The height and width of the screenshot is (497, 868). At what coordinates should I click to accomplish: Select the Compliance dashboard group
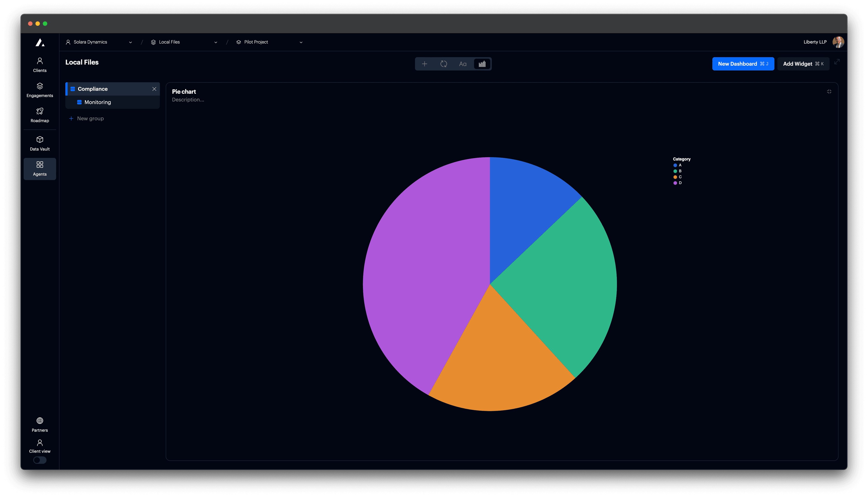point(93,89)
